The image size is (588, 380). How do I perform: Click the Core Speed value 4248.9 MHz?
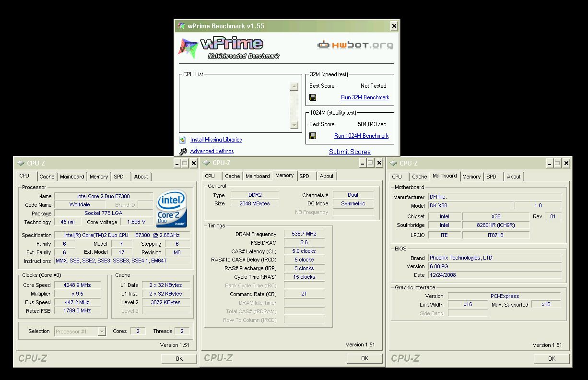pyautogui.click(x=78, y=285)
